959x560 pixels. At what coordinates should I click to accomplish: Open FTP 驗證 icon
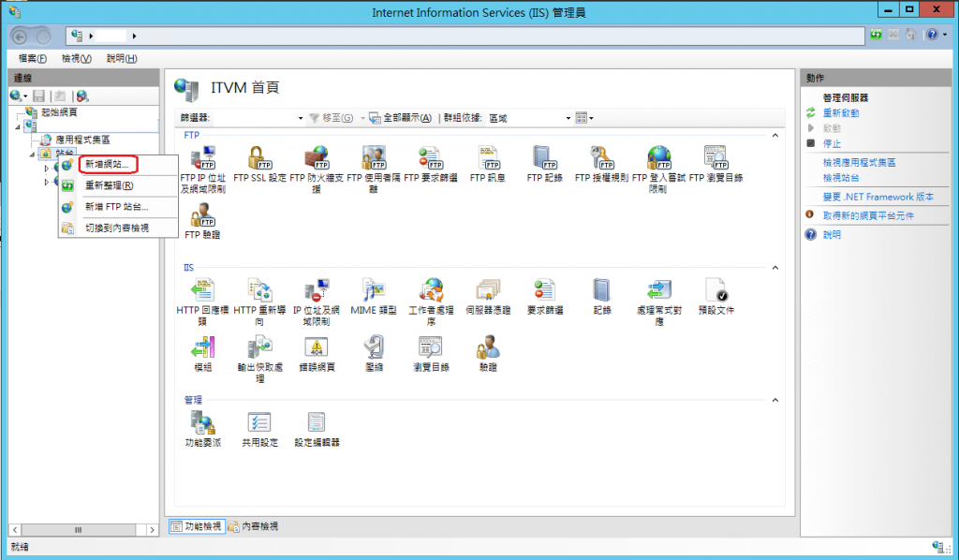coord(202,221)
